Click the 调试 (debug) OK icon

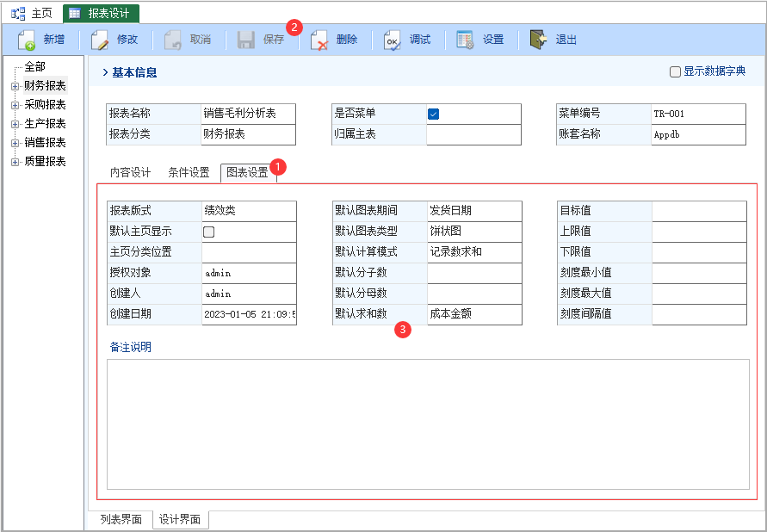393,40
